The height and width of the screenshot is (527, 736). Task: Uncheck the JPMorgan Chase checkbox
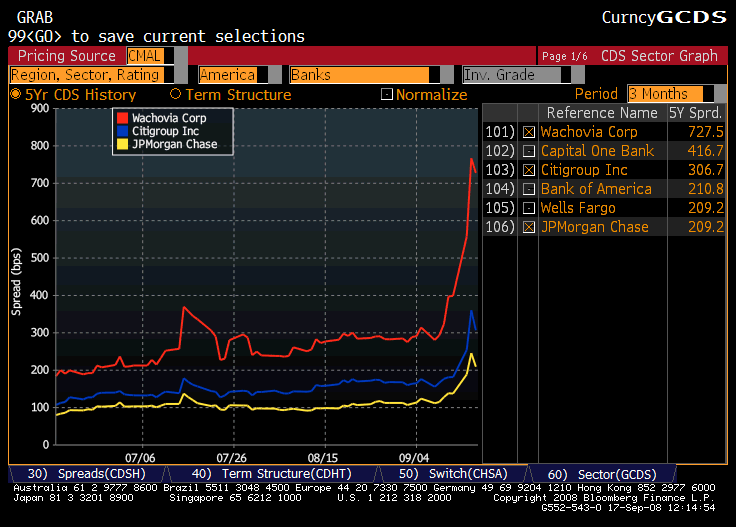(529, 227)
